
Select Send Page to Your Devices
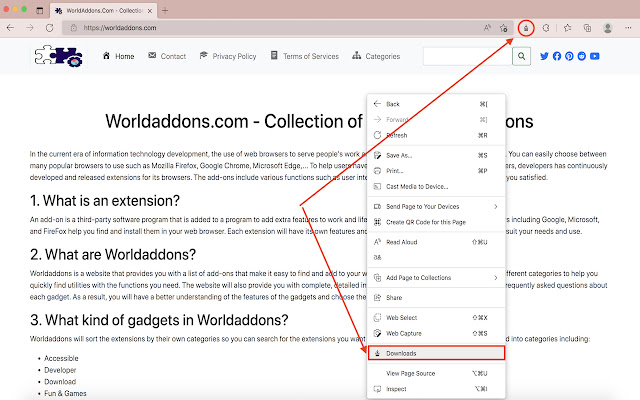436,207
